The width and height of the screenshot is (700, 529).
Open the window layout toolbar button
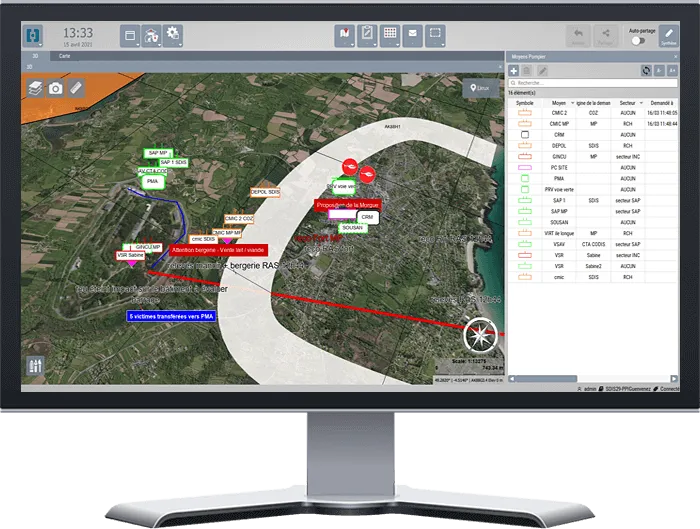(130, 36)
